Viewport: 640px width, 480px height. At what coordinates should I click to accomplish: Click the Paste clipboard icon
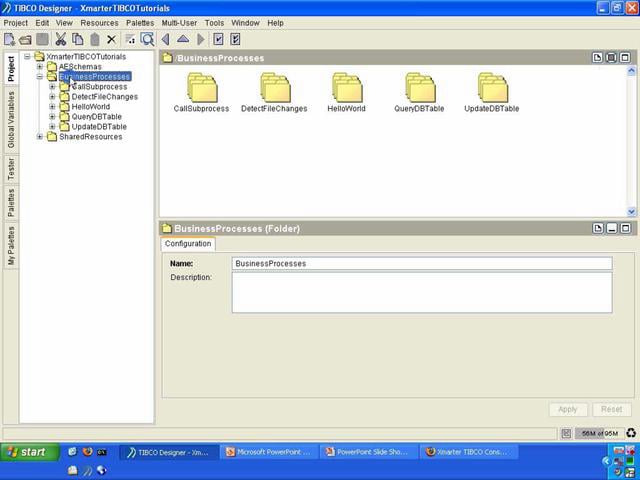click(x=95, y=40)
